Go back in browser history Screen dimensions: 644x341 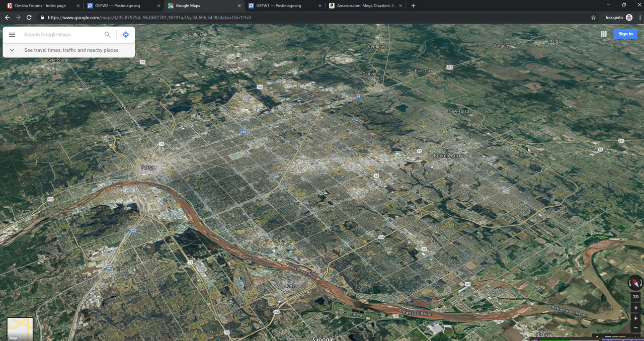tap(7, 17)
